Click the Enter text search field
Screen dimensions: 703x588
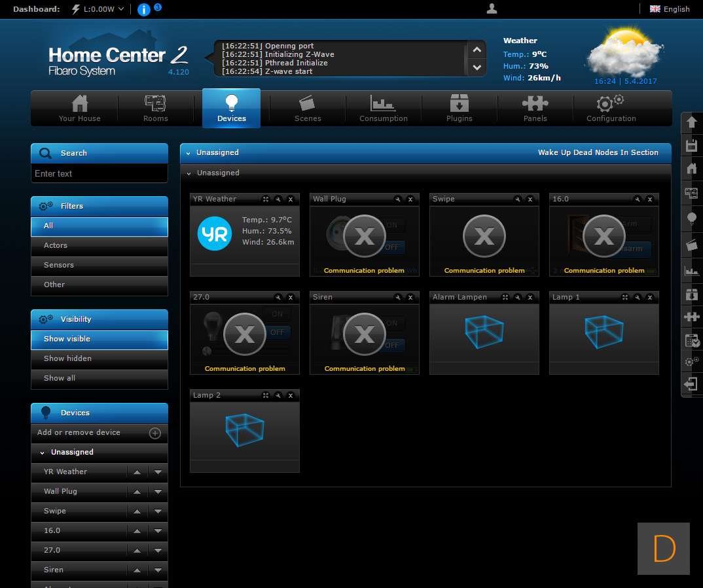click(x=99, y=174)
